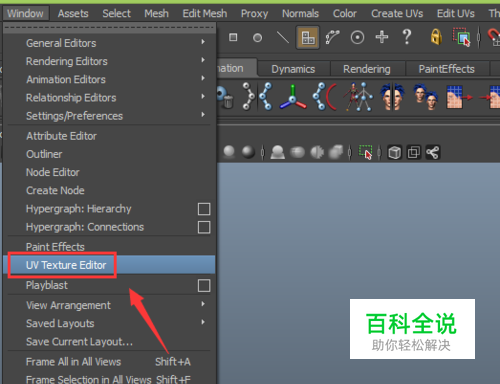
Task: Open the Normals menu
Action: (300, 13)
